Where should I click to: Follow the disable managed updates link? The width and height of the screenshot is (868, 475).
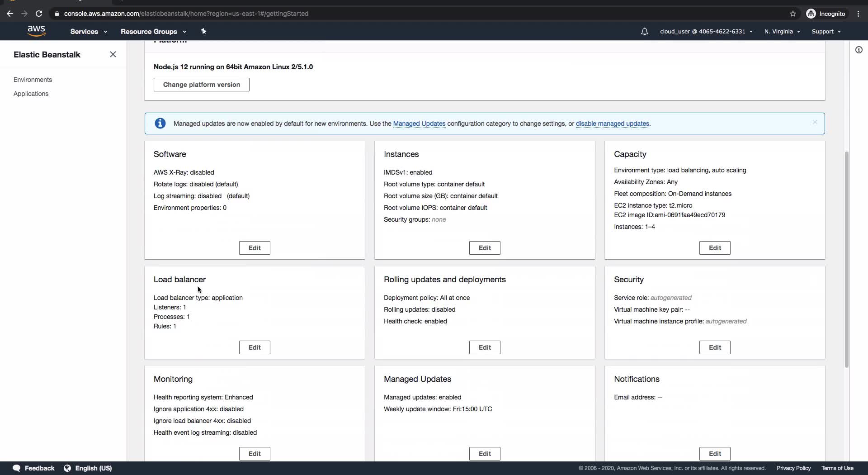[x=612, y=123]
